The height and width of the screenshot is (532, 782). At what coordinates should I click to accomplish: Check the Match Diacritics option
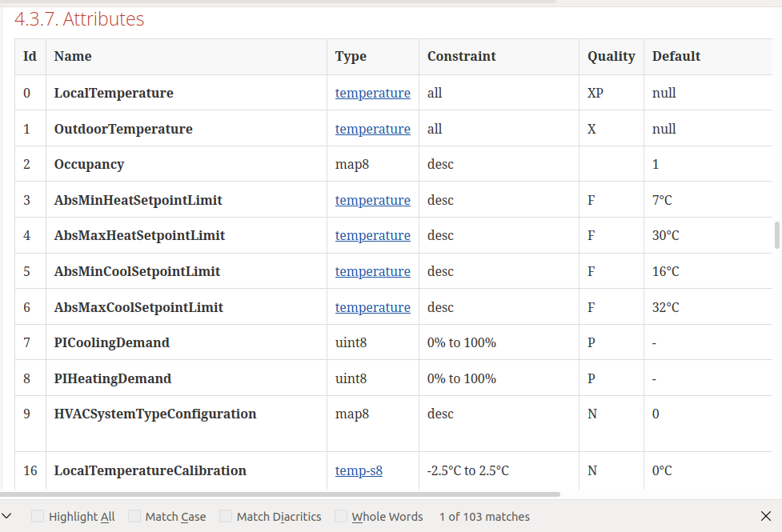[227, 516]
